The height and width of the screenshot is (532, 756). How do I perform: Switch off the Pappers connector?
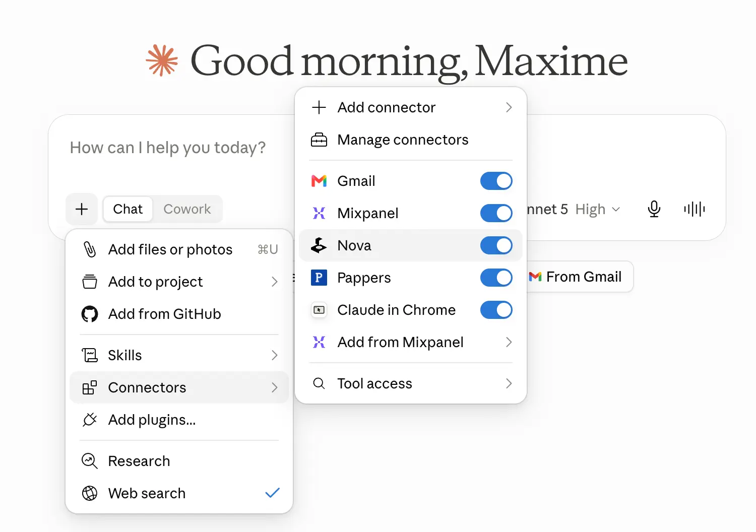496,278
